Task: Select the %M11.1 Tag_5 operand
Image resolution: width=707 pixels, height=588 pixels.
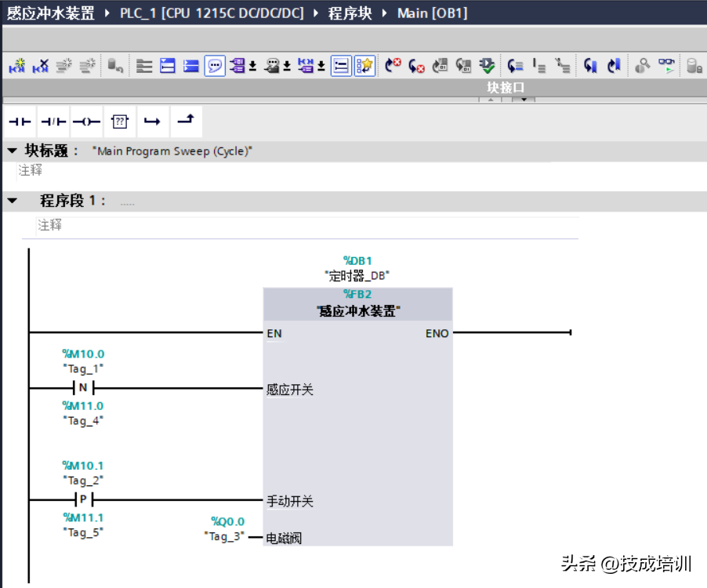Action: point(83,524)
